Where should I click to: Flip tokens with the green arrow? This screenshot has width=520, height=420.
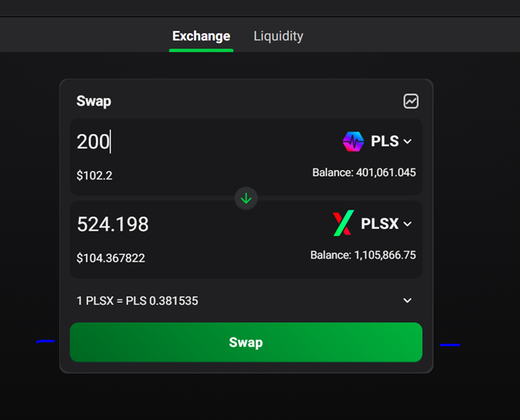pos(246,198)
